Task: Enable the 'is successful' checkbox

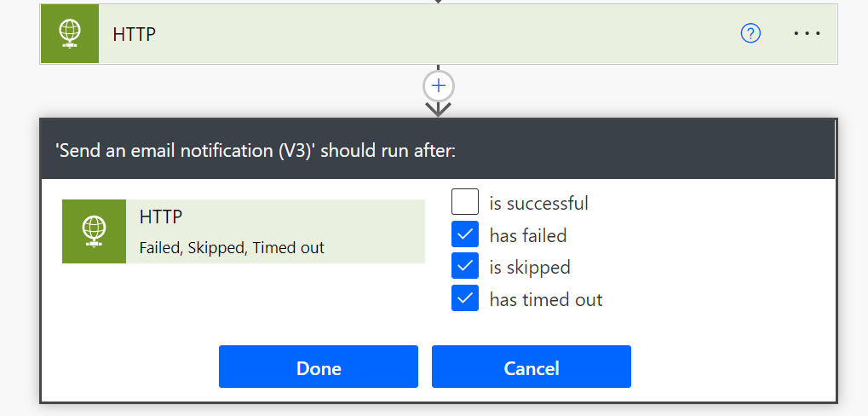Action: click(x=465, y=203)
